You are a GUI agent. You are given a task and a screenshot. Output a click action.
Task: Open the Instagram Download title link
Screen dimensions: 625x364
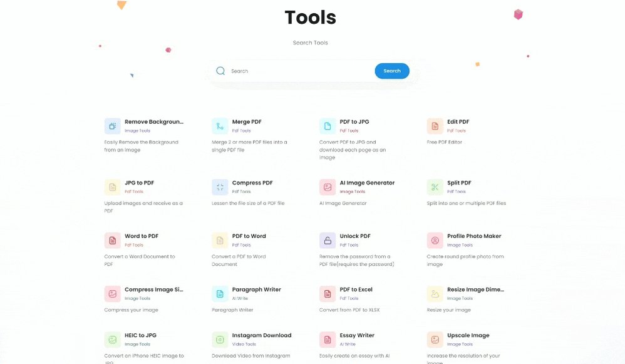262,335
